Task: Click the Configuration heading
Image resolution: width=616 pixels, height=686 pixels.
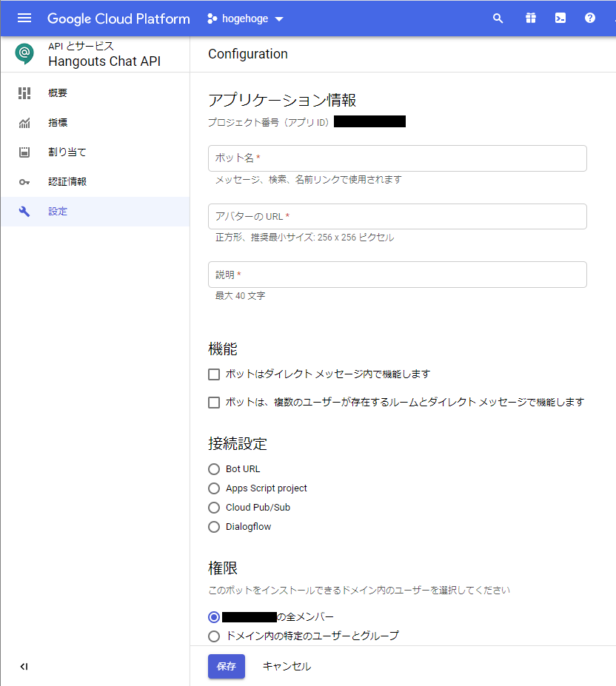Action: [x=248, y=54]
